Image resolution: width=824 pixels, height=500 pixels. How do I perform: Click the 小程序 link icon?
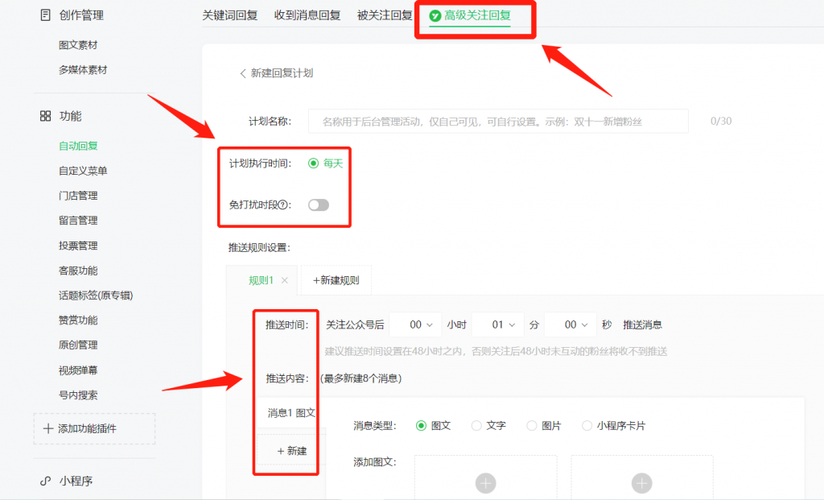[x=45, y=481]
